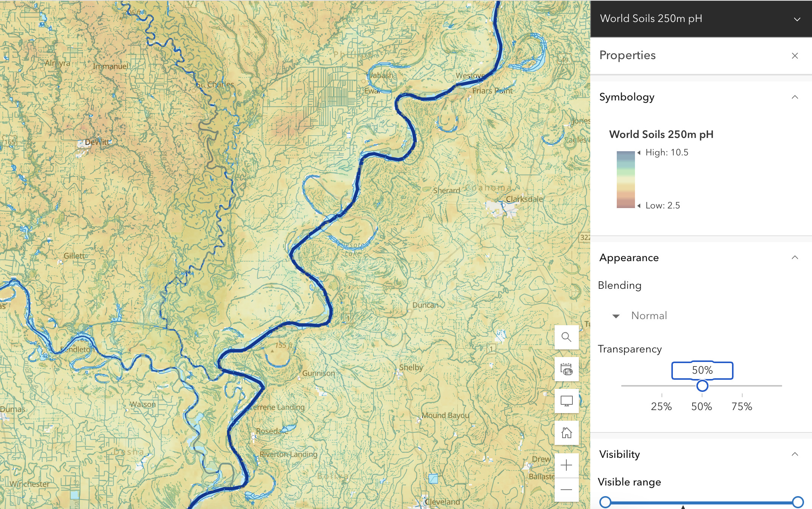Image resolution: width=812 pixels, height=509 pixels.
Task: Click the Duncan town label
Action: point(425,305)
